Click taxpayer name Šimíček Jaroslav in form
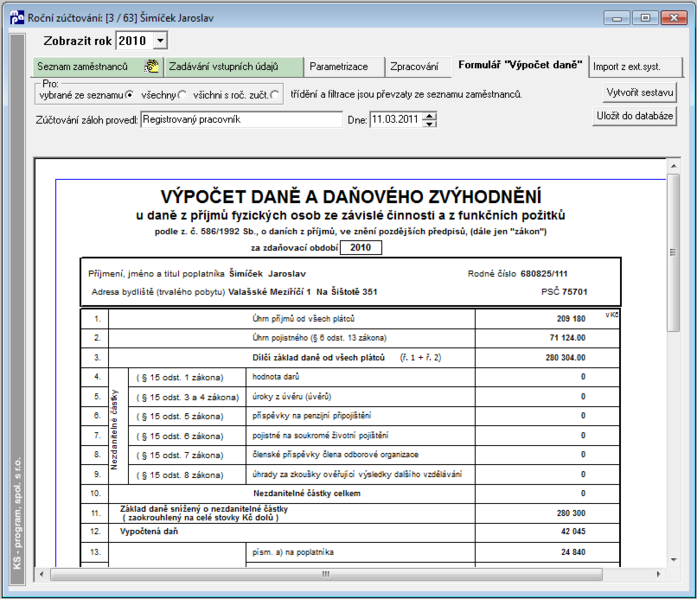The width and height of the screenshot is (697, 599). coord(267,274)
